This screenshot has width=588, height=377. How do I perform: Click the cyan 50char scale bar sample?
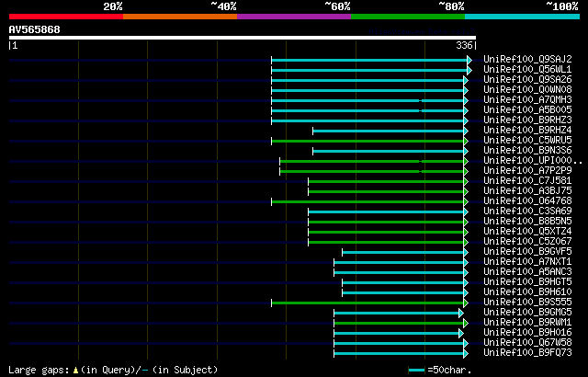pyautogui.click(x=416, y=371)
